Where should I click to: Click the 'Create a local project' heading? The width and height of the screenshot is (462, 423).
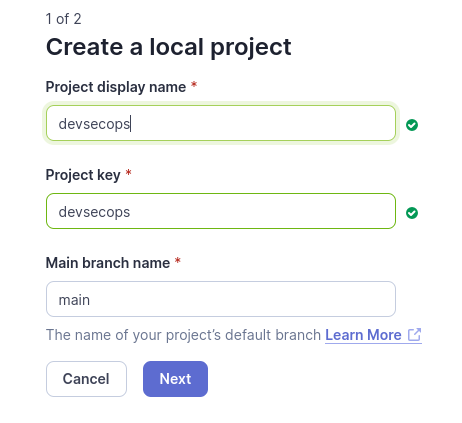point(169,47)
